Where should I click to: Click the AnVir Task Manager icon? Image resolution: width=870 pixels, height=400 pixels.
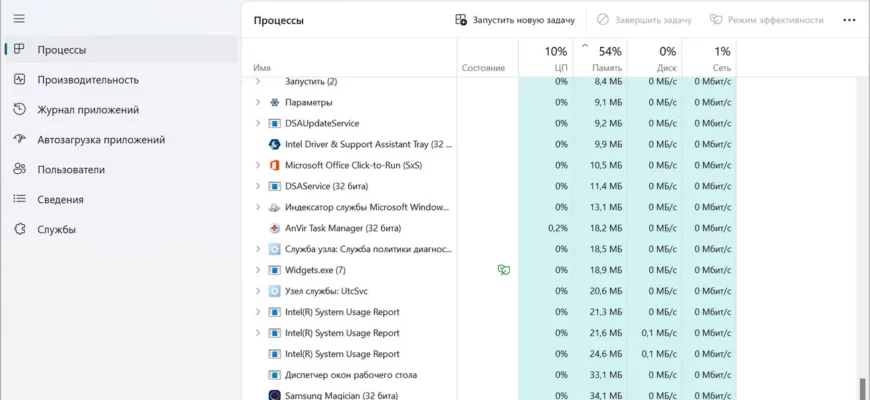tap(274, 228)
